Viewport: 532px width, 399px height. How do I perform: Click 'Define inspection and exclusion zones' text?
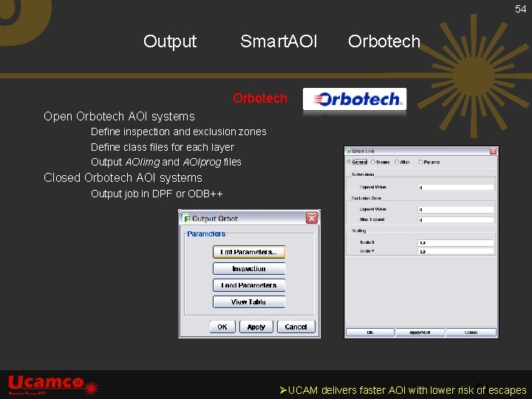tap(179, 132)
